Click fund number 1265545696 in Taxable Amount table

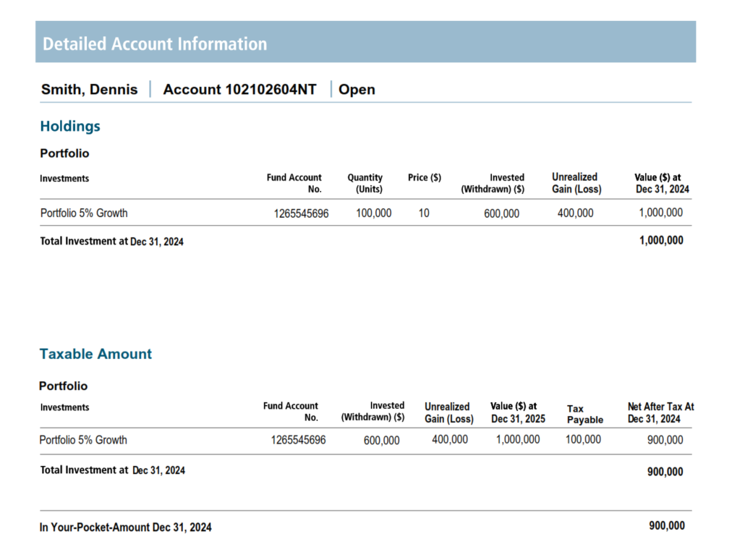pos(298,440)
